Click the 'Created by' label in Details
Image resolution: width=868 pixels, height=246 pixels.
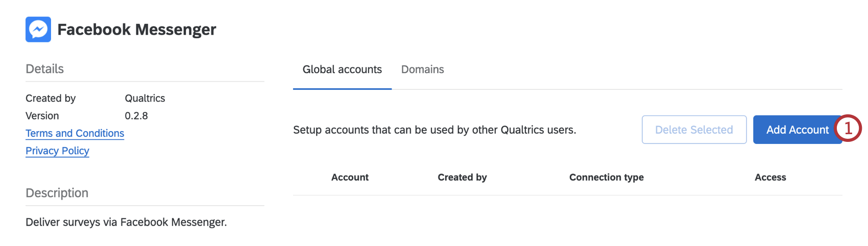pyautogui.click(x=51, y=98)
